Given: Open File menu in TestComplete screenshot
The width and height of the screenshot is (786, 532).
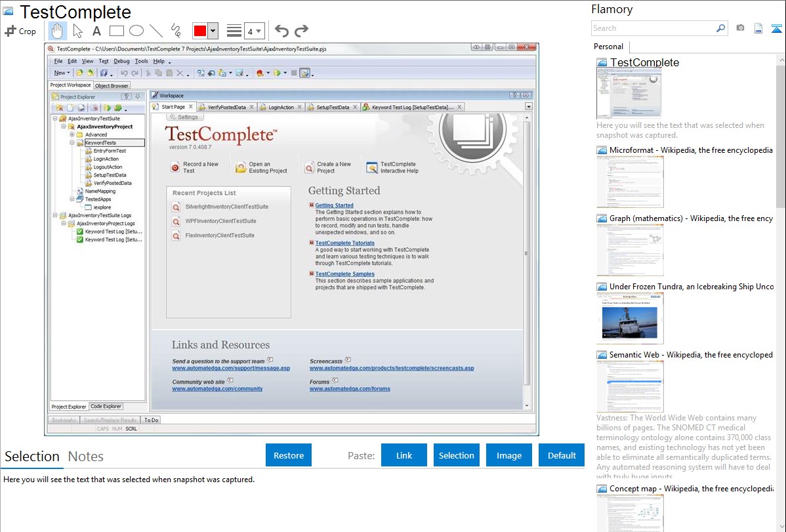Looking at the screenshot, I should [58, 61].
